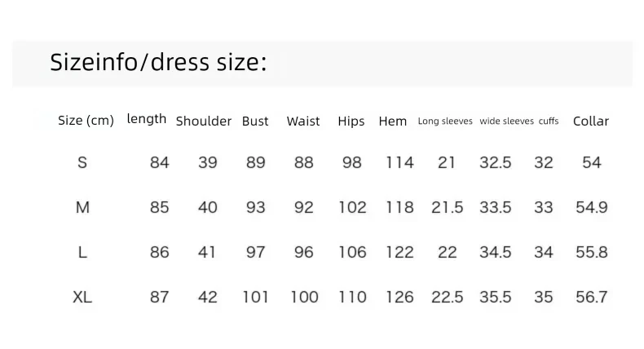The width and height of the screenshot is (644, 349).
Task: Click the "Sizeinfo/dress size:" heading
Action: tap(158, 62)
